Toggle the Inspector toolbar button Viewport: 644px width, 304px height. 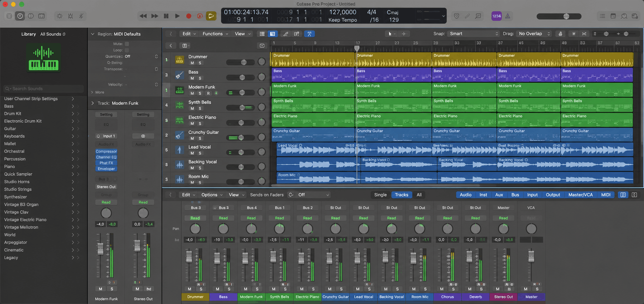20,16
